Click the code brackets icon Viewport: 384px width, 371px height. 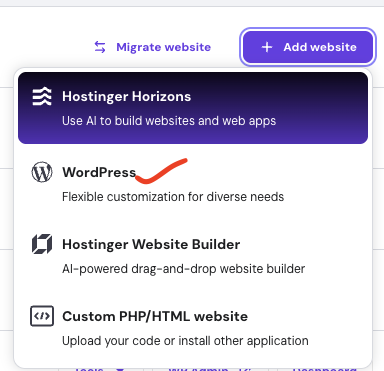click(42, 316)
